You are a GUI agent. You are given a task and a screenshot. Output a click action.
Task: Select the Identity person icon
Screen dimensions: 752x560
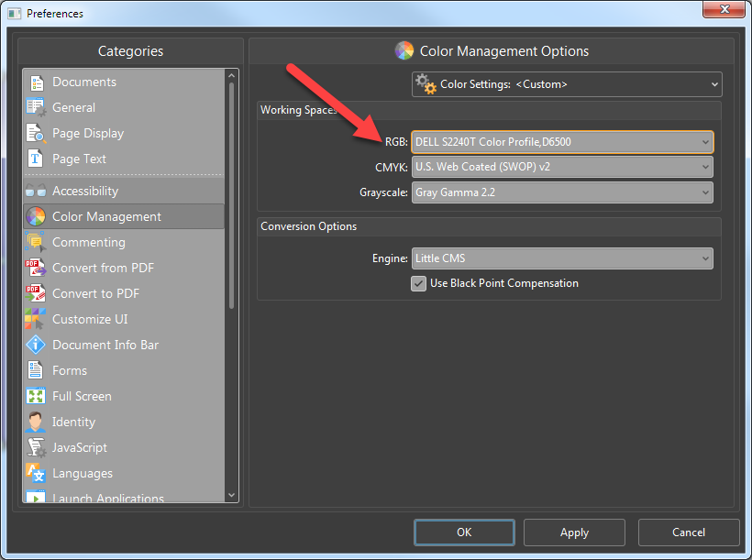point(36,422)
